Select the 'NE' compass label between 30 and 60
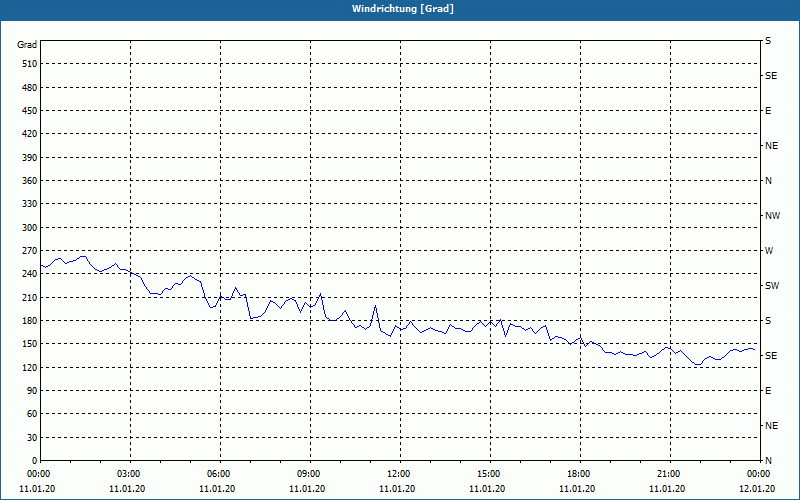 pos(771,426)
